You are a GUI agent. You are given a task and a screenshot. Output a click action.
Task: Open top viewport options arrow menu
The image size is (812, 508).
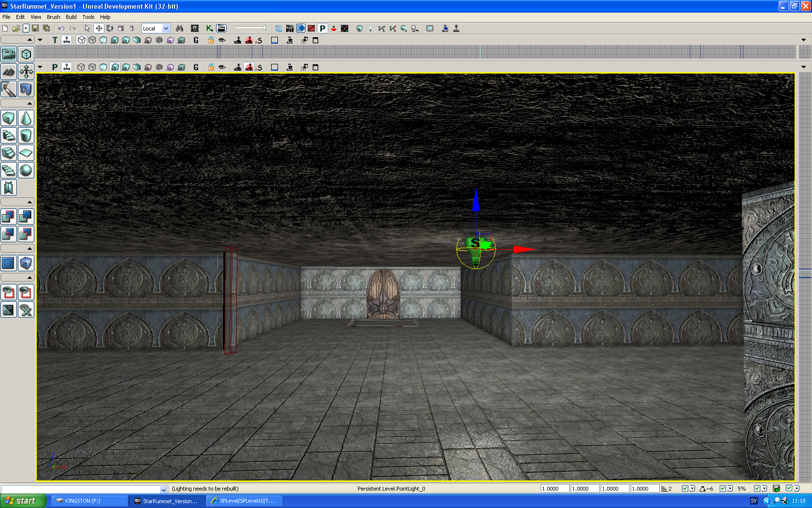40,40
